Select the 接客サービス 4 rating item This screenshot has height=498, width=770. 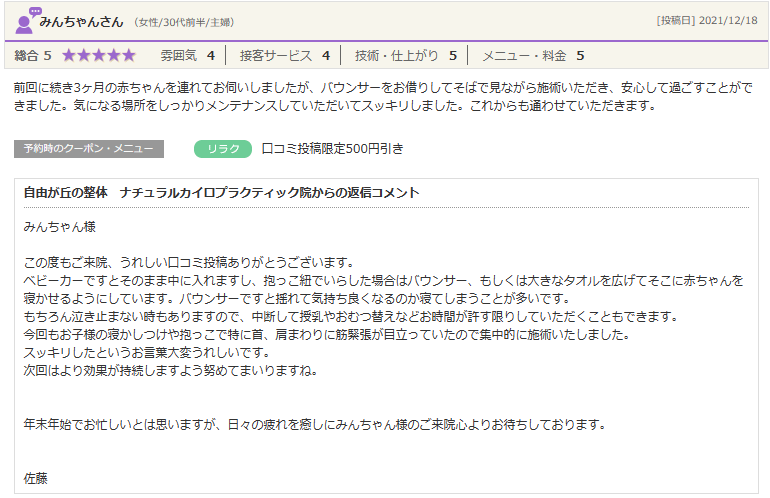284,56
